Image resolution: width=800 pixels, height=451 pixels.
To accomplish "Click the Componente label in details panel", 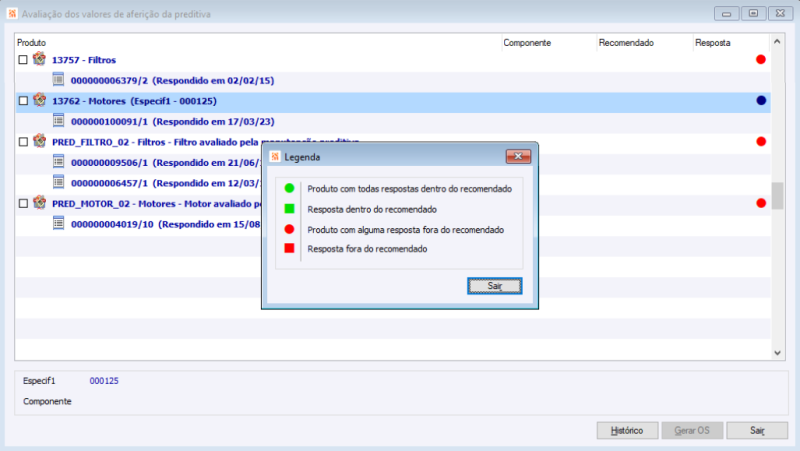I will coord(47,402).
